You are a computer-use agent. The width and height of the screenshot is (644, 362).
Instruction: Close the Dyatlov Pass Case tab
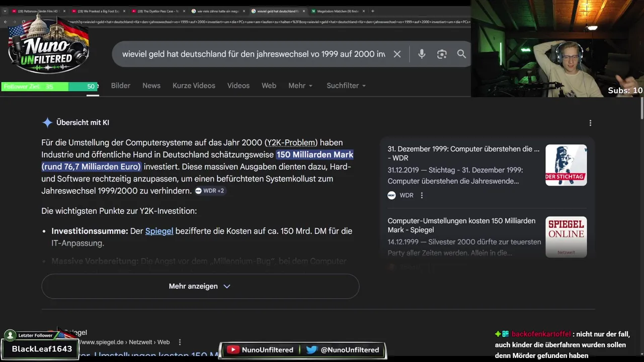tap(184, 11)
